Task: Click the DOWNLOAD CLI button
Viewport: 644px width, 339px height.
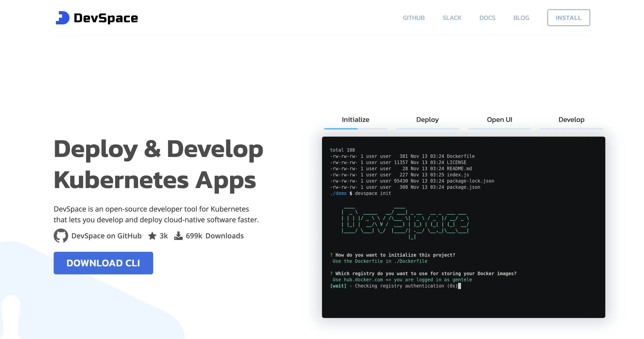Action: (103, 263)
